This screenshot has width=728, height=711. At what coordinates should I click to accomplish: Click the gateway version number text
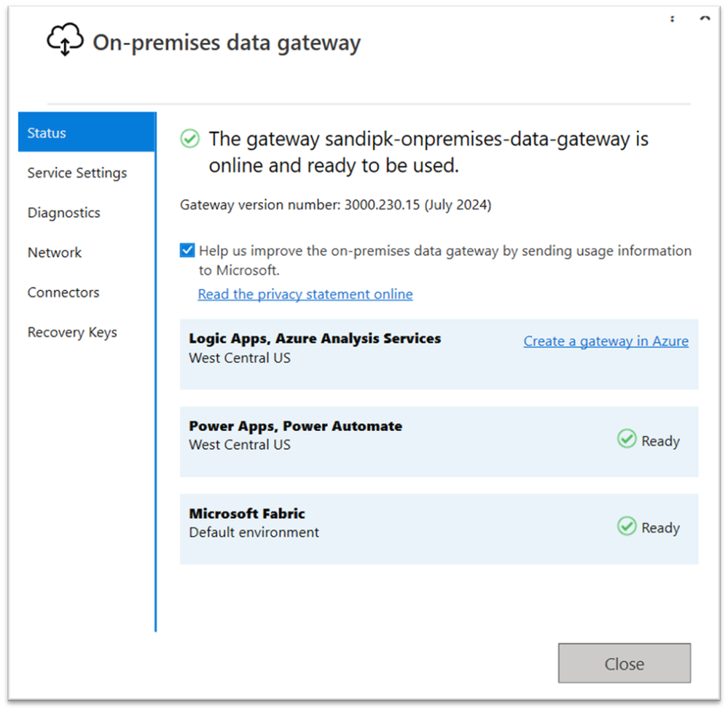[335, 205]
